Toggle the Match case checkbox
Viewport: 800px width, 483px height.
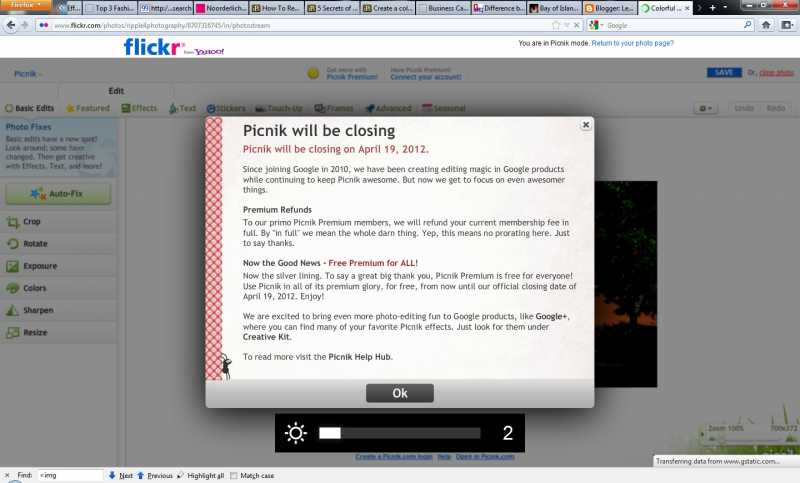click(x=234, y=475)
